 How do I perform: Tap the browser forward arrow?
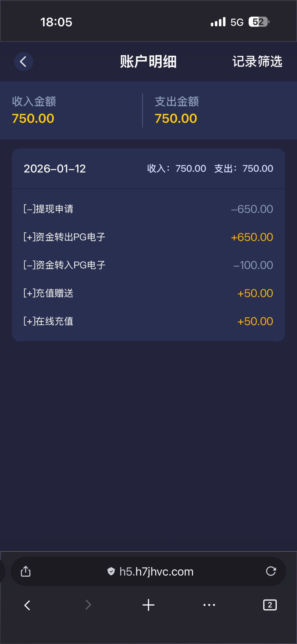pyautogui.click(x=88, y=605)
